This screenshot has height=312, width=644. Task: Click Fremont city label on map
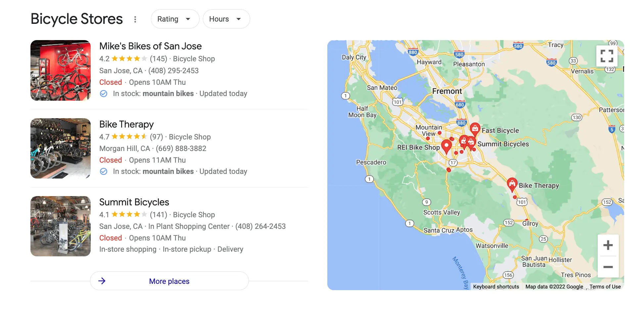tap(447, 91)
